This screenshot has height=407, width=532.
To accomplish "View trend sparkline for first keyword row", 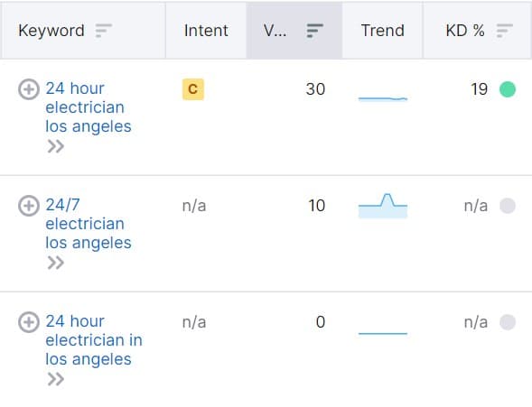I will [x=383, y=98].
